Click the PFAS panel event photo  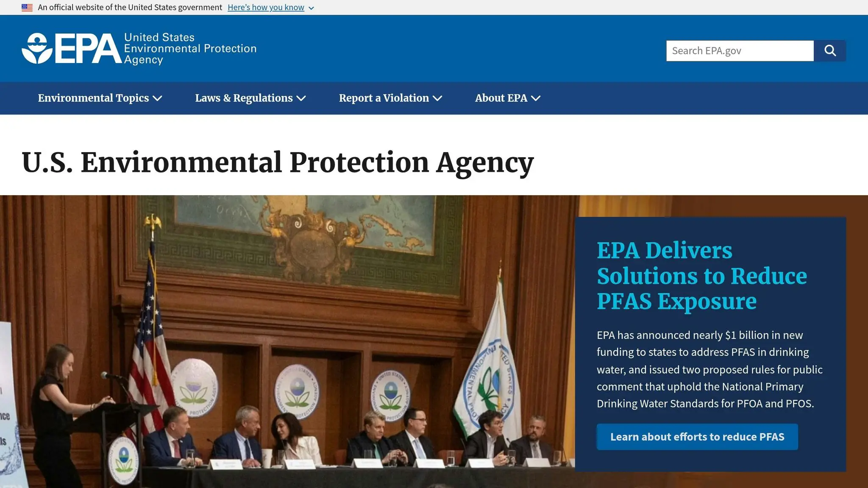pyautogui.click(x=287, y=341)
